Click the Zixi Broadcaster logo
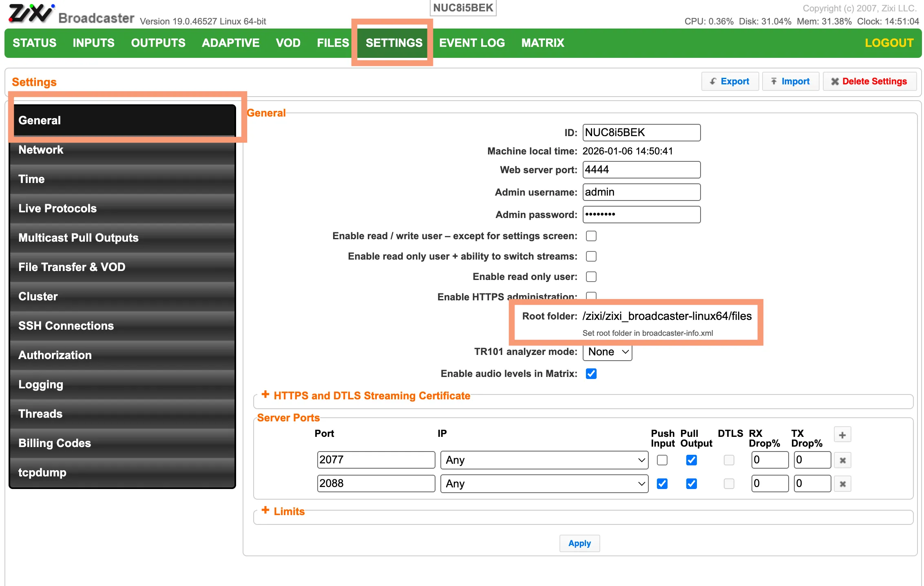The image size is (924, 586). coord(71,14)
